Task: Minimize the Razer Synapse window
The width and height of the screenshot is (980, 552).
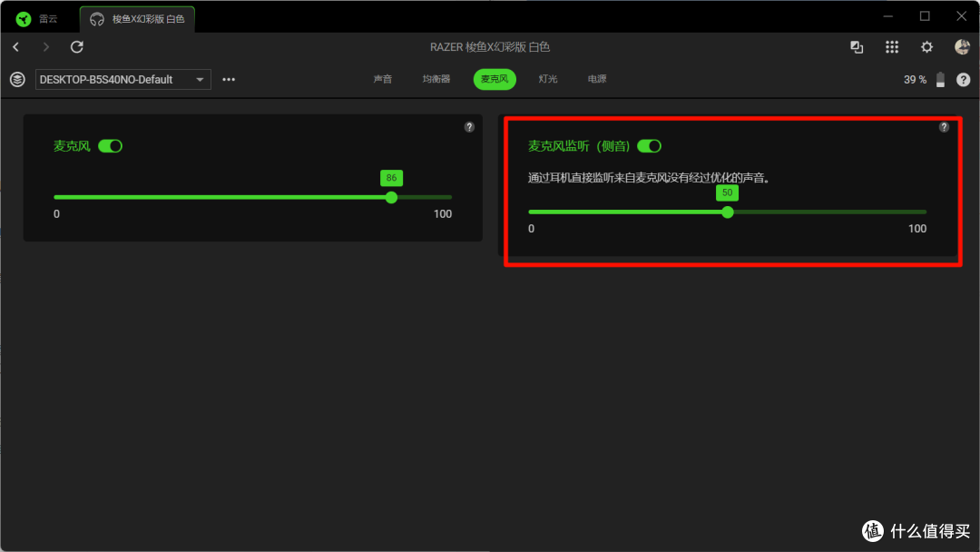Action: 888,16
